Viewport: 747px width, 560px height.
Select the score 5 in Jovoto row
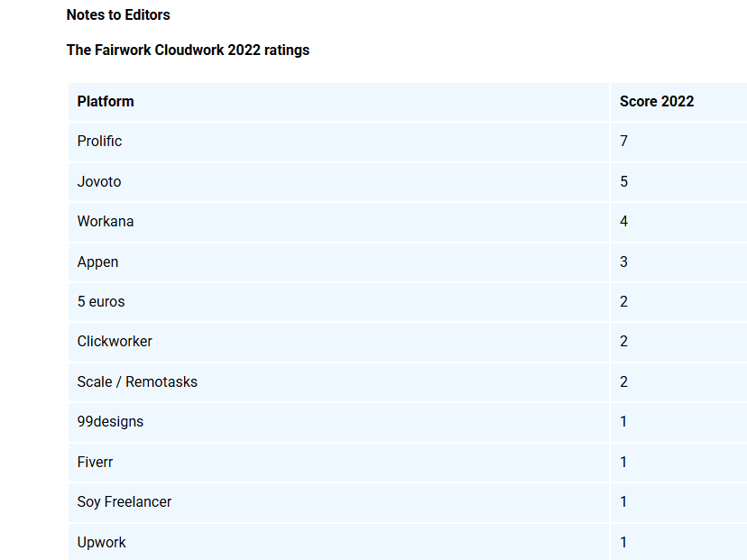pos(623,181)
